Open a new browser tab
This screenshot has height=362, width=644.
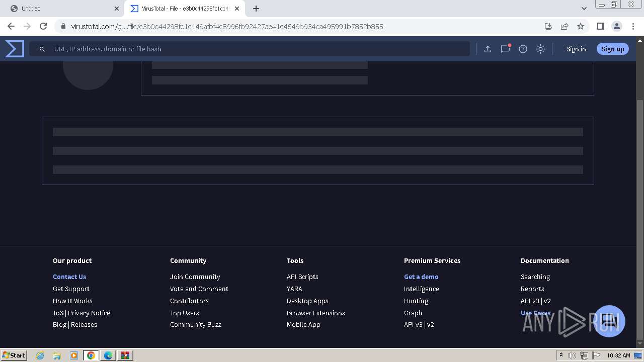pyautogui.click(x=256, y=9)
